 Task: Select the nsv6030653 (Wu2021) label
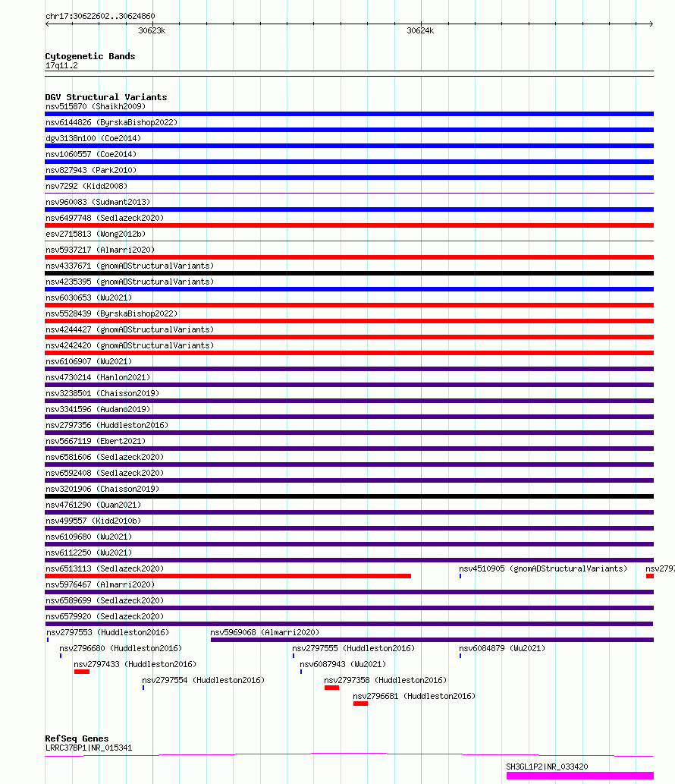coord(89,298)
